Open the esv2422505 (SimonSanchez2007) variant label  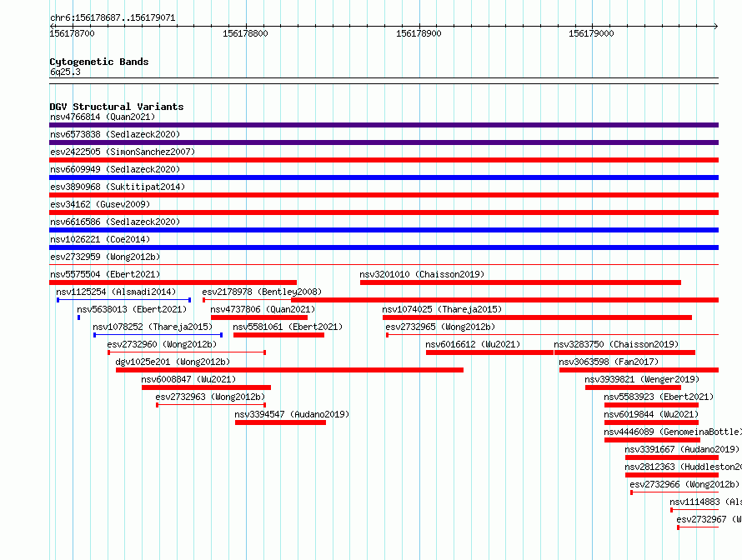(123, 152)
